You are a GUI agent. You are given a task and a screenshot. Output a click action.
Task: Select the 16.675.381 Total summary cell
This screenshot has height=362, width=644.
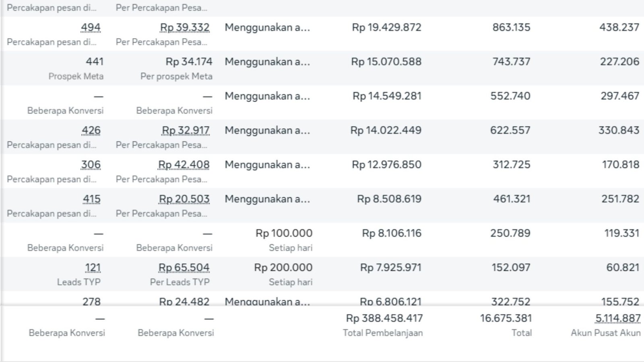tap(506, 319)
